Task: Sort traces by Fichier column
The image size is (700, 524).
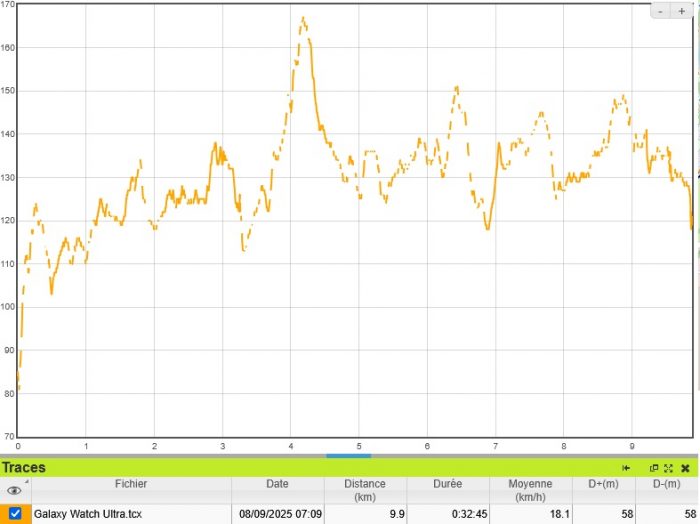Action: [x=130, y=484]
